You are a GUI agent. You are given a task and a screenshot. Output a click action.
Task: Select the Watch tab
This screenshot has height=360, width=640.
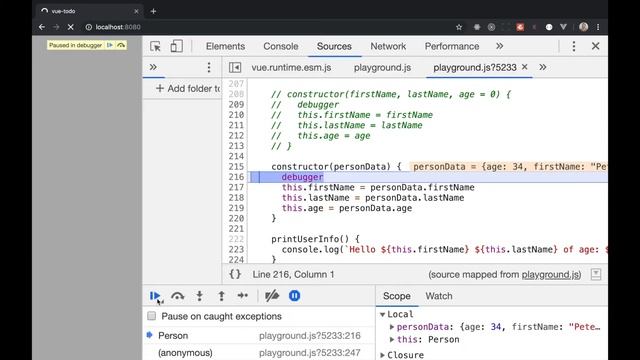coord(439,296)
